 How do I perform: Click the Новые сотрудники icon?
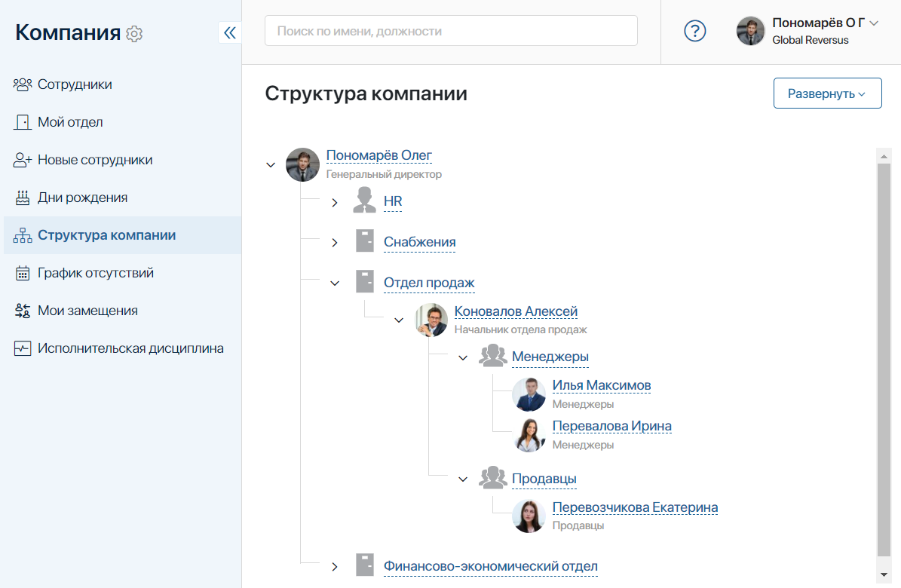click(23, 160)
